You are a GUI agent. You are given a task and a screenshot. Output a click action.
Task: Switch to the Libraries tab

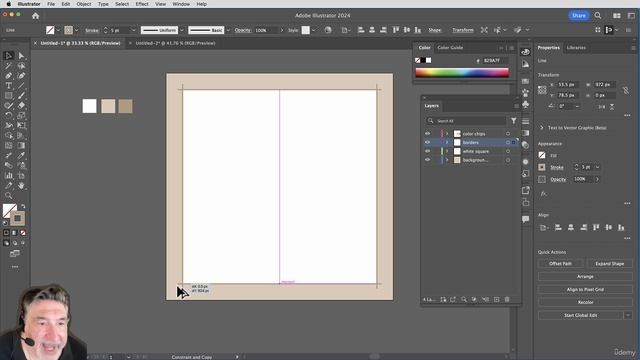coord(576,48)
